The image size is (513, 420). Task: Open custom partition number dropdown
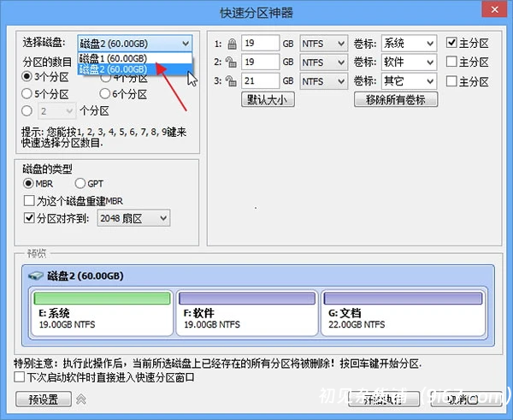click(57, 111)
